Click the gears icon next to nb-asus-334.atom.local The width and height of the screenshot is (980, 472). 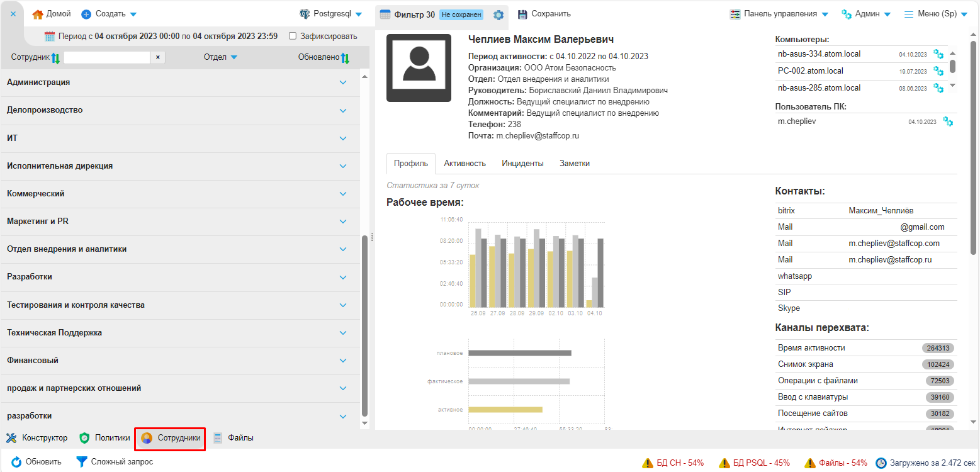click(938, 54)
